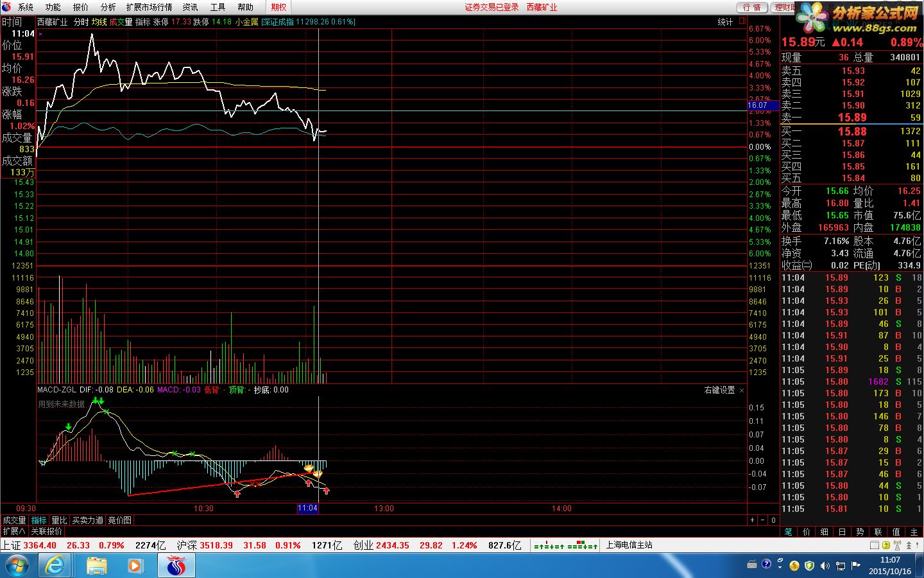Close the MACD indicator panel
Image resolution: width=924 pixels, height=578 pixels.
pyautogui.click(x=742, y=390)
